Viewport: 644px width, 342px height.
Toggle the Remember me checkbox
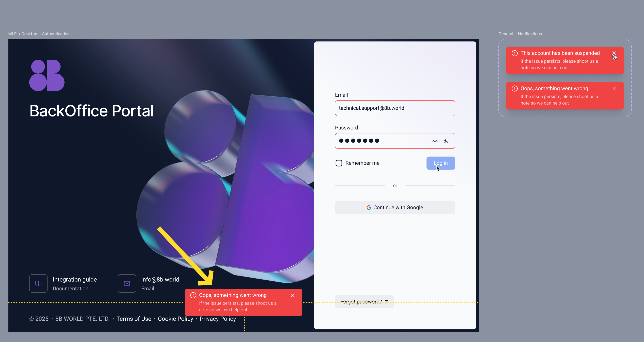339,163
